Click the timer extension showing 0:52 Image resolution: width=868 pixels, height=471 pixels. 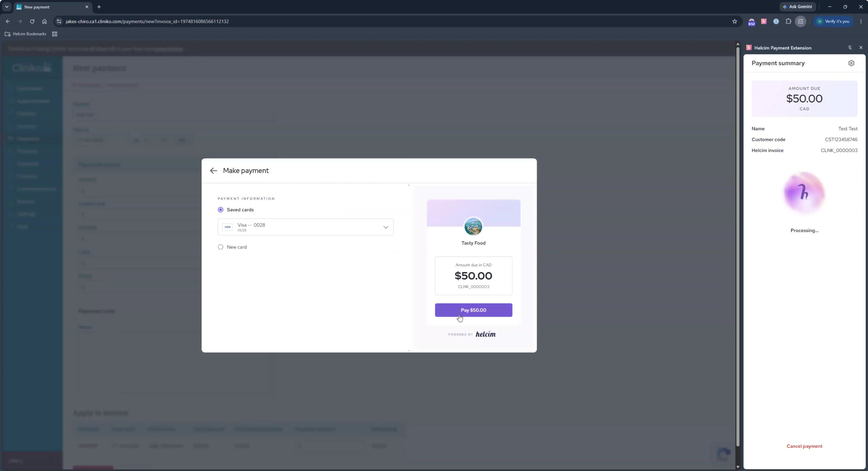click(751, 22)
